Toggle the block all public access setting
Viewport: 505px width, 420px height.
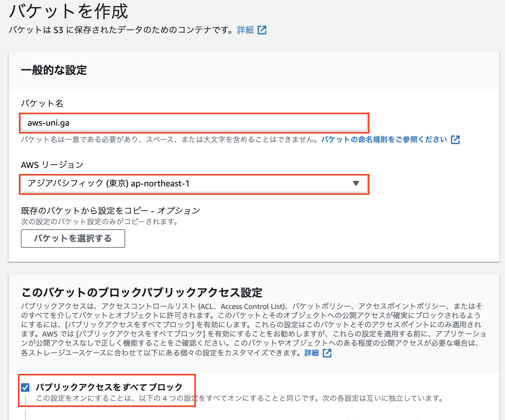pos(25,387)
